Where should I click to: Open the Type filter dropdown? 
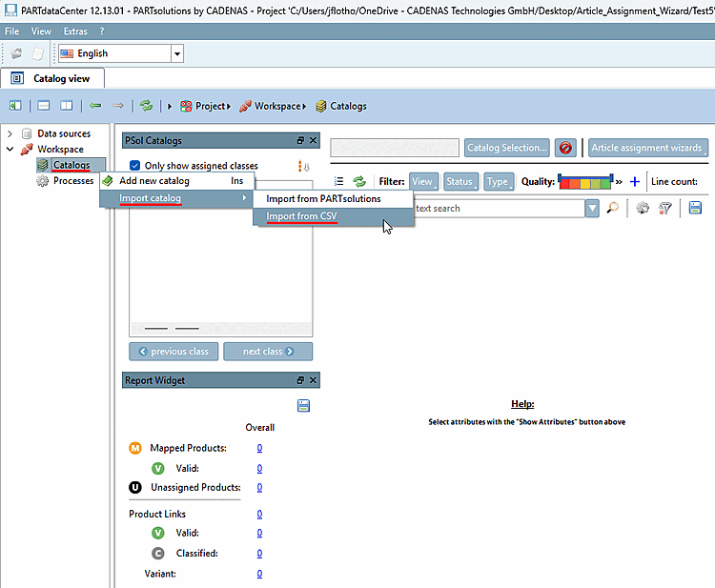tap(499, 181)
